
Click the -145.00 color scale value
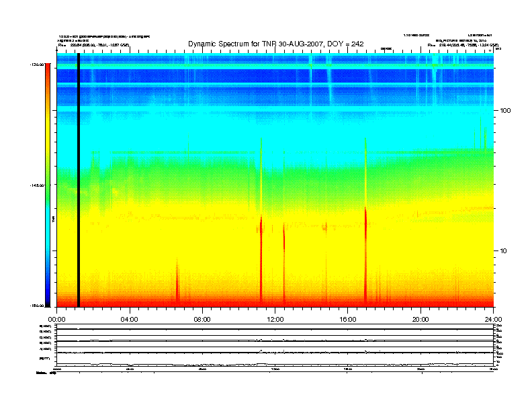click(37, 185)
